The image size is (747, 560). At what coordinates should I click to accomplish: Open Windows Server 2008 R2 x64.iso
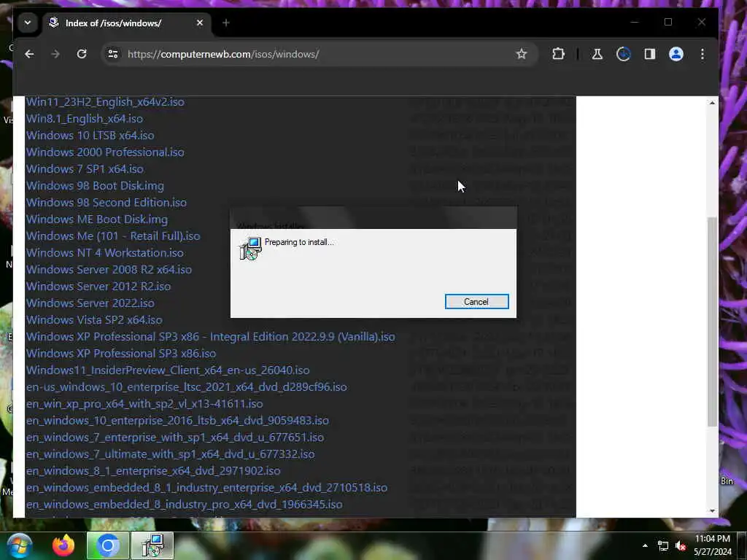tap(109, 270)
